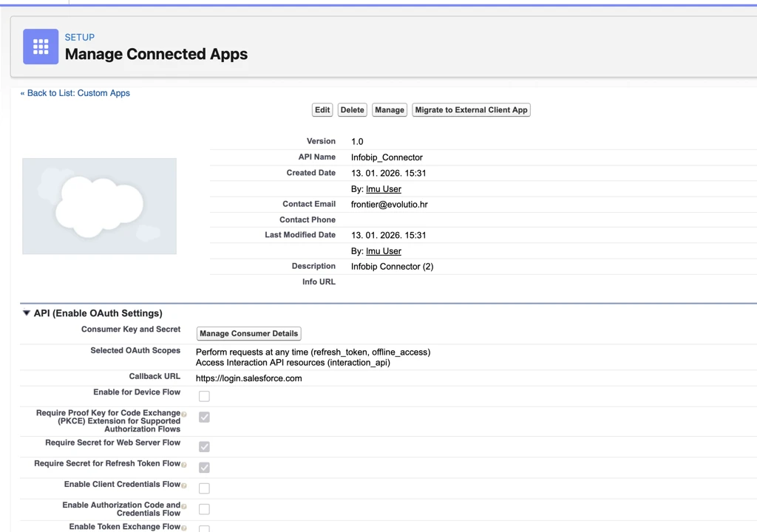Screen dimensions: 757x532
Task: Click the SETUP breadcrumb label
Action: 80,37
